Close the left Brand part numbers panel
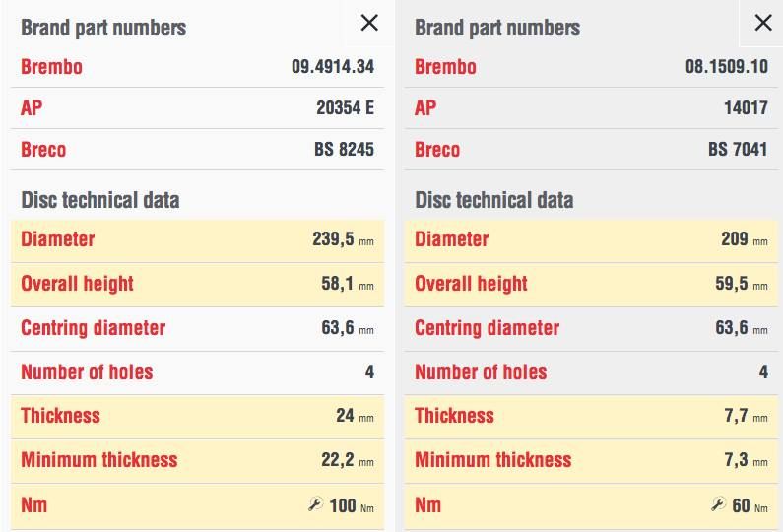 point(369,23)
